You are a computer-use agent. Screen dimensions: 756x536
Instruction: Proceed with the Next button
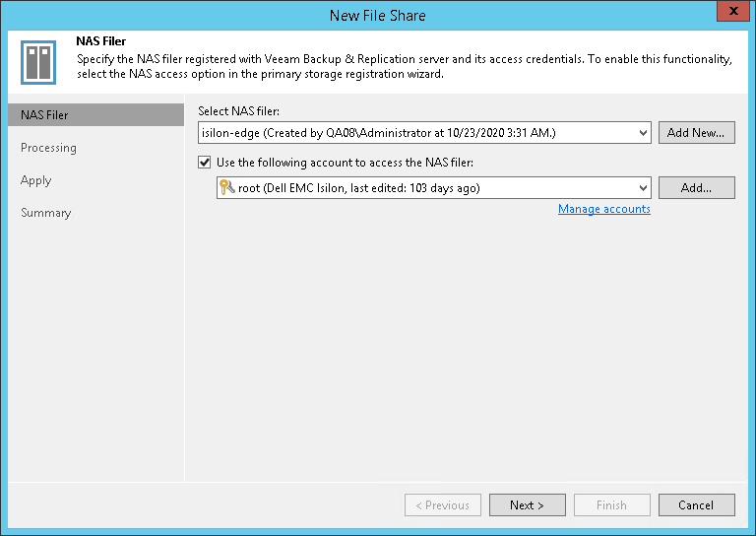point(527,505)
